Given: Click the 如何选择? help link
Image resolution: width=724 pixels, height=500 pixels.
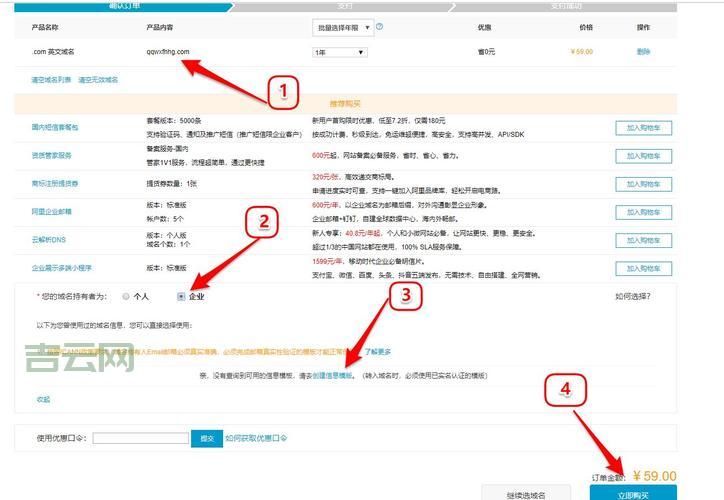Looking at the screenshot, I should pos(633,296).
